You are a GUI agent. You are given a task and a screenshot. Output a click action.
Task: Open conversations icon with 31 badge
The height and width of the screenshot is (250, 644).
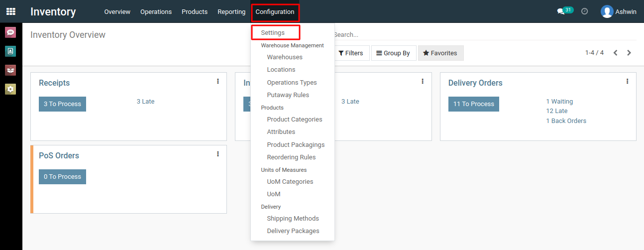point(565,11)
